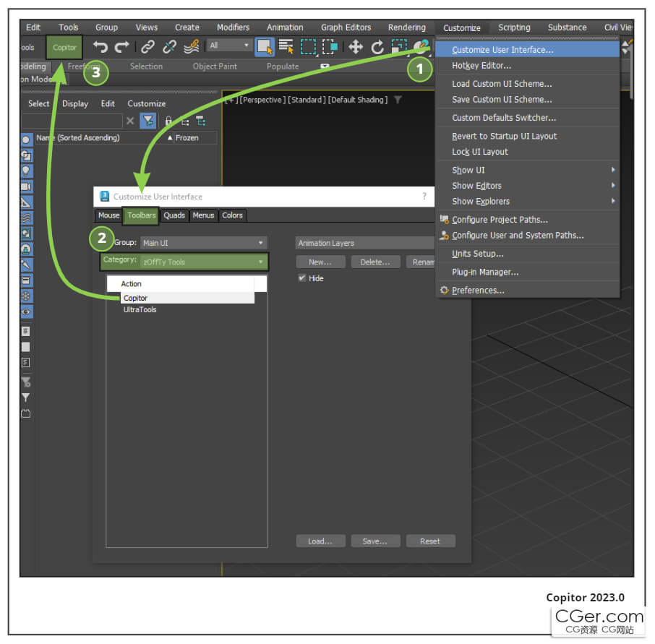The width and height of the screenshot is (655, 644).
Task: Click the dark funnel icon in explorer sidebar
Action: (x=26, y=382)
